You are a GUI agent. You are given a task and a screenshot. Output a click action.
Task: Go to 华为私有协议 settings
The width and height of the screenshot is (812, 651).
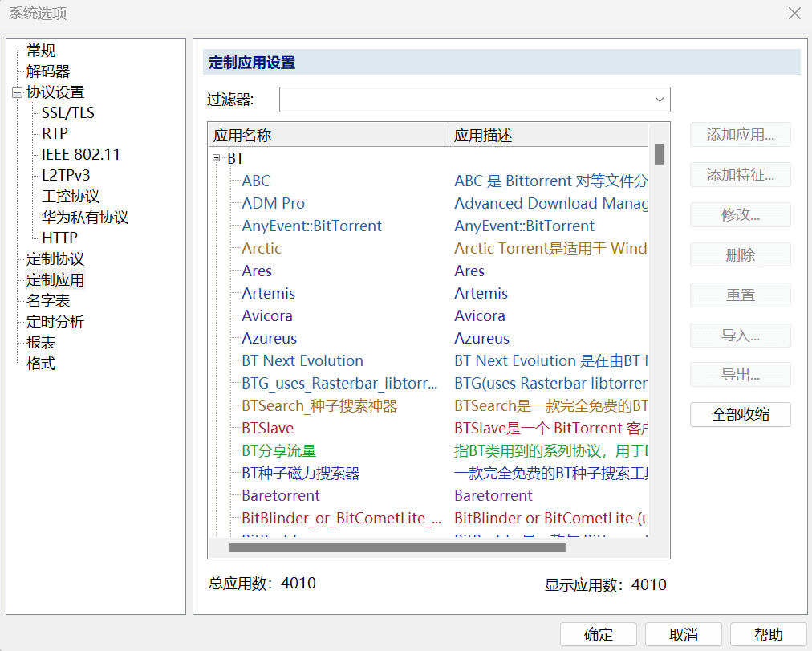click(x=85, y=218)
